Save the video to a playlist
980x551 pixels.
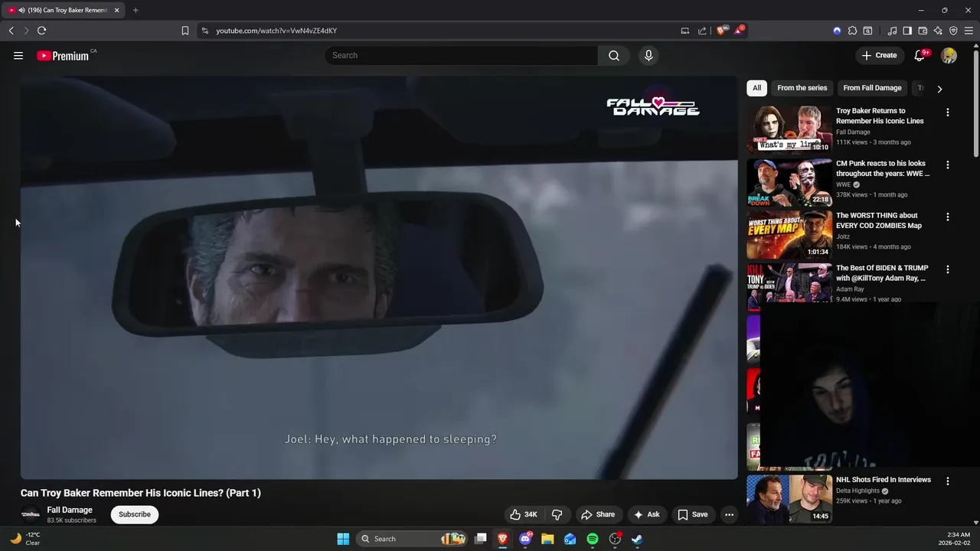pos(692,514)
